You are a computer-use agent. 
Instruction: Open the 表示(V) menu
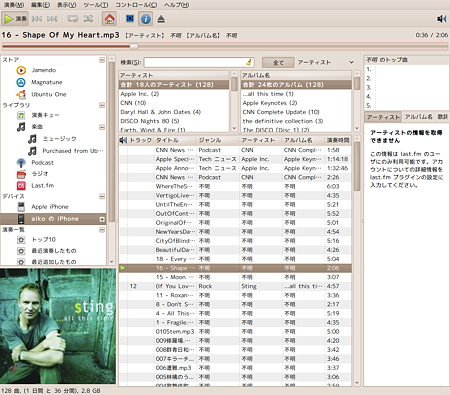[x=66, y=5]
